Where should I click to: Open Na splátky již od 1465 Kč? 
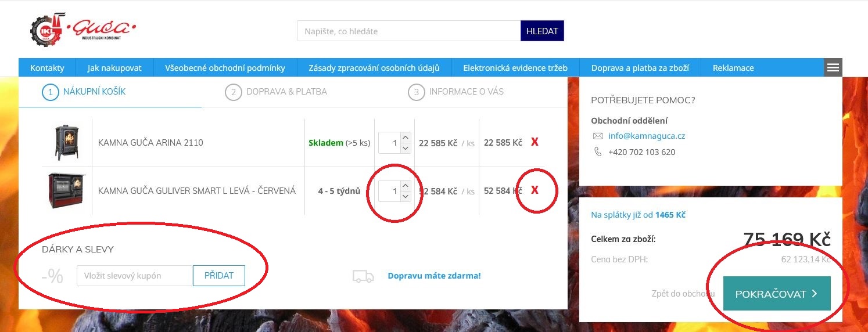click(x=638, y=215)
